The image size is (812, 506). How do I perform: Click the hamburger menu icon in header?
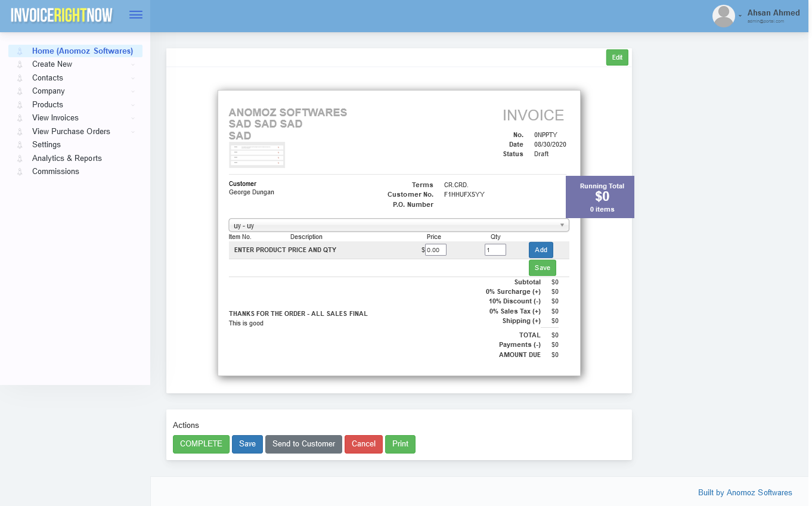tap(136, 15)
